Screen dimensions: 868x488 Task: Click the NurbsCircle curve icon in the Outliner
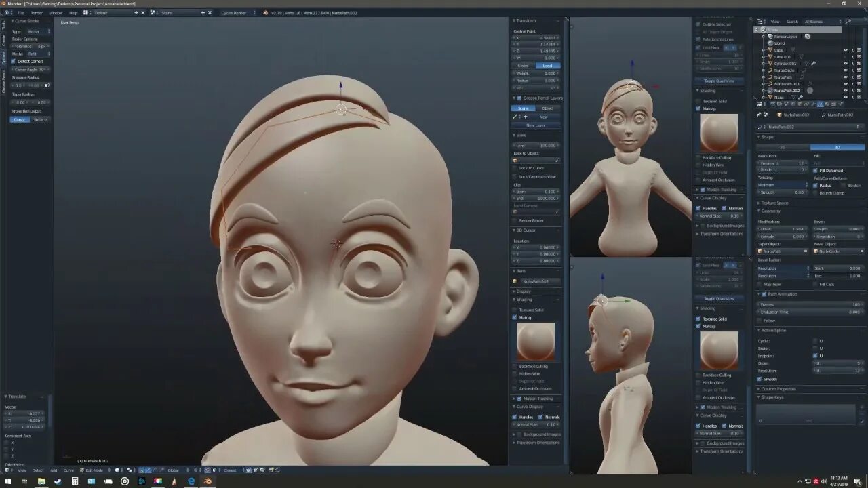pos(770,70)
